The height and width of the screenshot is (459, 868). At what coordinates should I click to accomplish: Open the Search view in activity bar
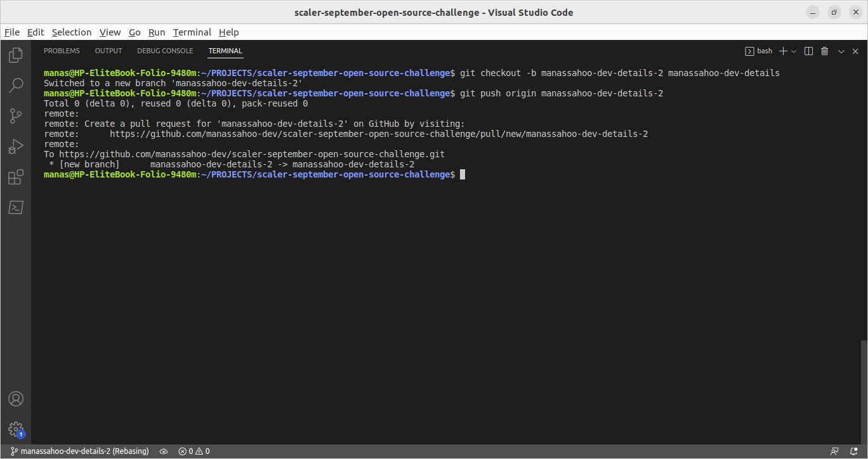point(16,85)
